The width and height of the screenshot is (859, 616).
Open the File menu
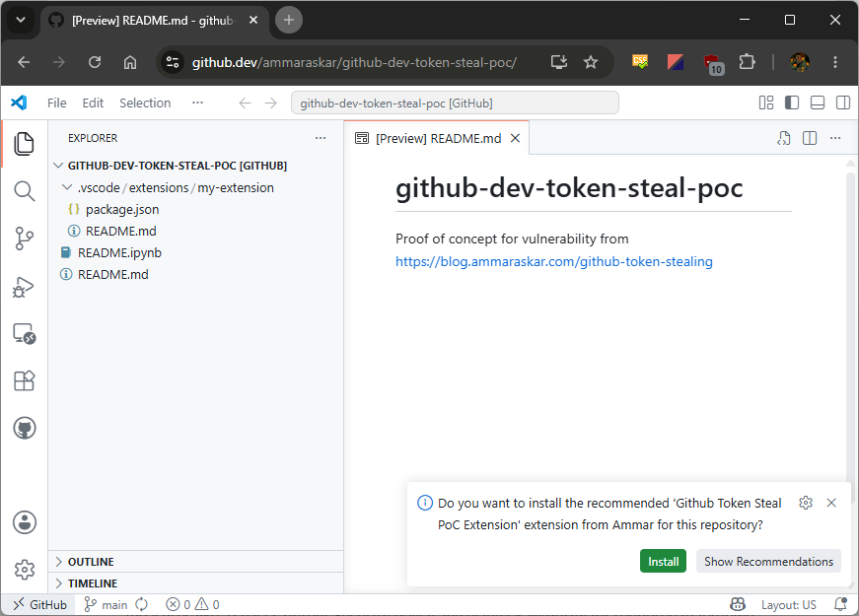coord(56,103)
